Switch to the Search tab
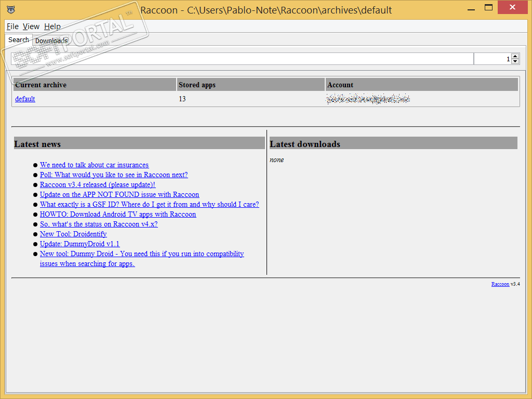The image size is (532, 399). [x=19, y=39]
